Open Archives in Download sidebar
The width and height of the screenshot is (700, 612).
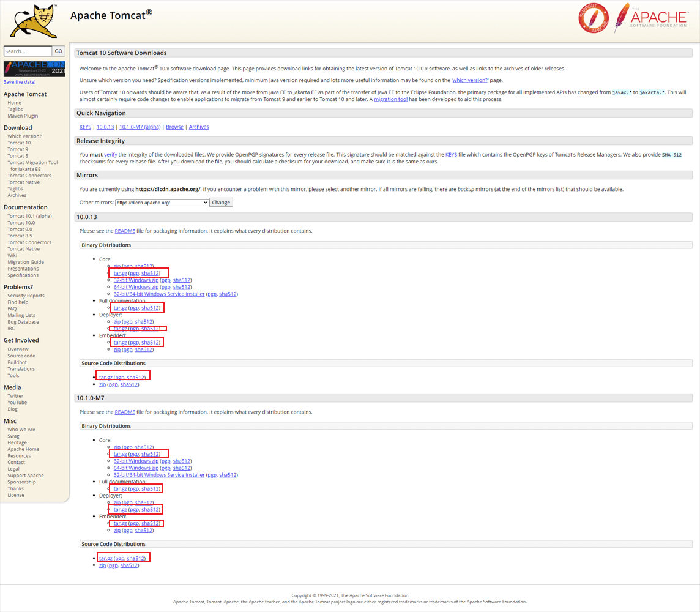(x=17, y=195)
